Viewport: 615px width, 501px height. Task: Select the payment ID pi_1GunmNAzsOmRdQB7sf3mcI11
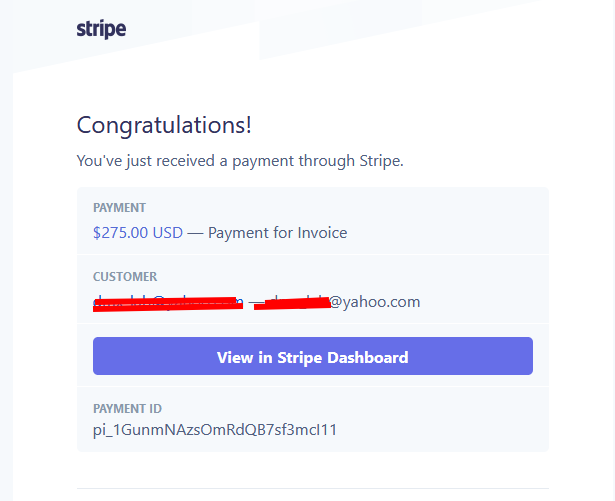(215, 430)
